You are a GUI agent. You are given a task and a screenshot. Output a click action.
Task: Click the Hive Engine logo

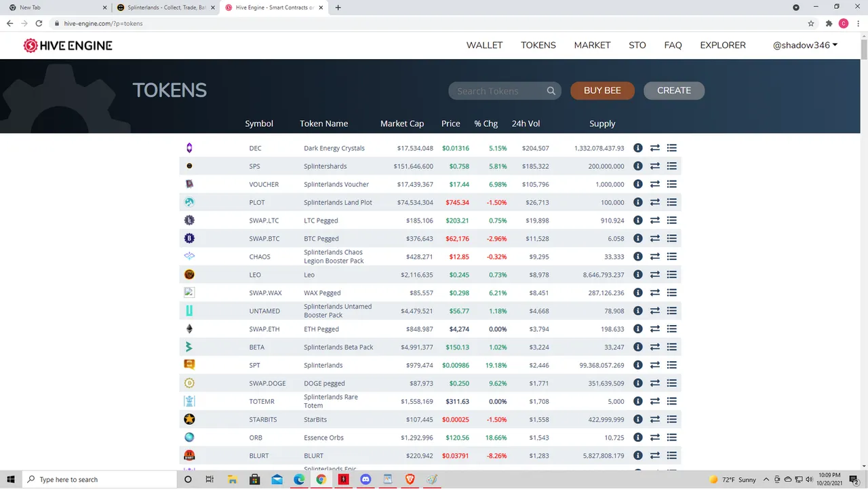(x=68, y=45)
